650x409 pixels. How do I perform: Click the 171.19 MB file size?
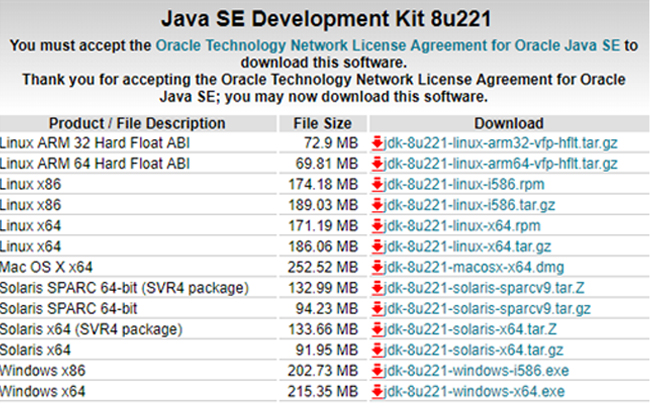click(x=323, y=226)
